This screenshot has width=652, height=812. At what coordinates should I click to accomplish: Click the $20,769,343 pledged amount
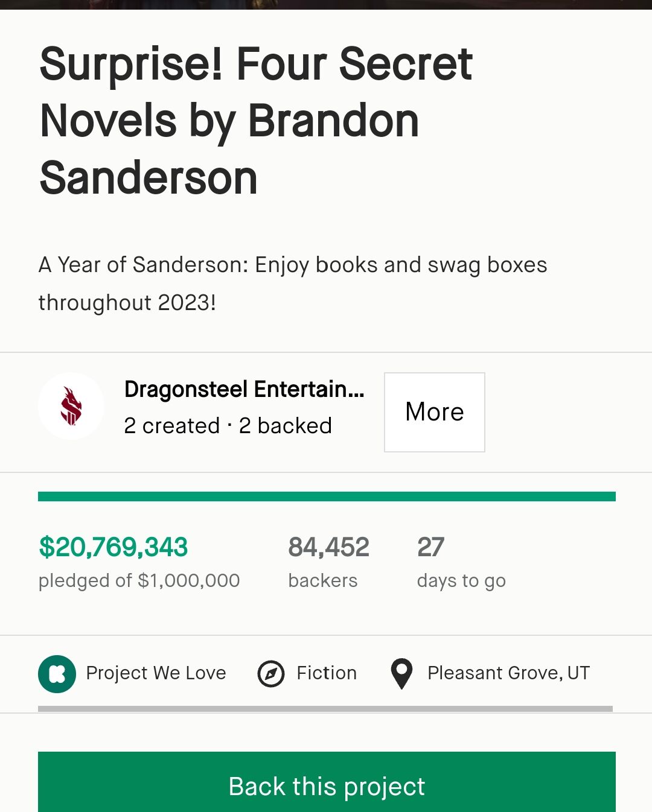coord(113,547)
